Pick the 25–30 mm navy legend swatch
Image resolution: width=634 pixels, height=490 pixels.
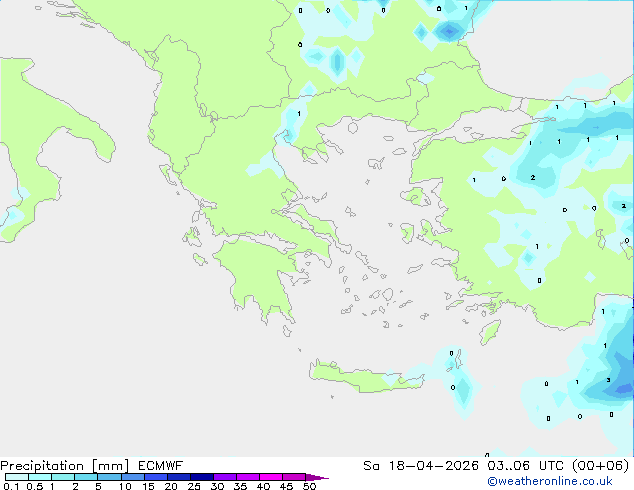(x=201, y=477)
